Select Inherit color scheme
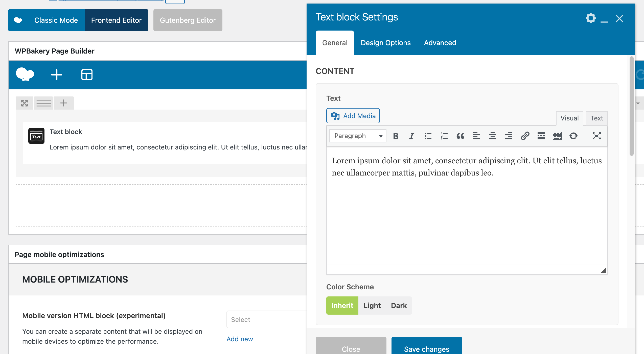 [342, 306]
